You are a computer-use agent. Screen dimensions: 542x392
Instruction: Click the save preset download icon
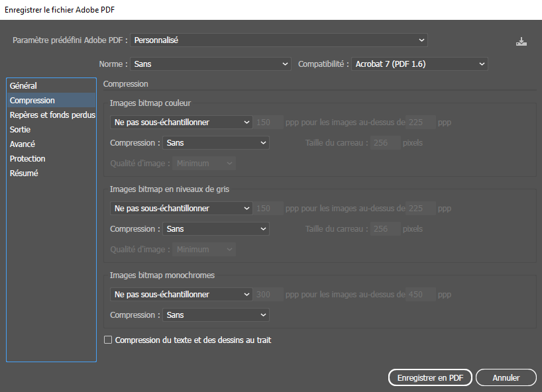click(x=521, y=41)
